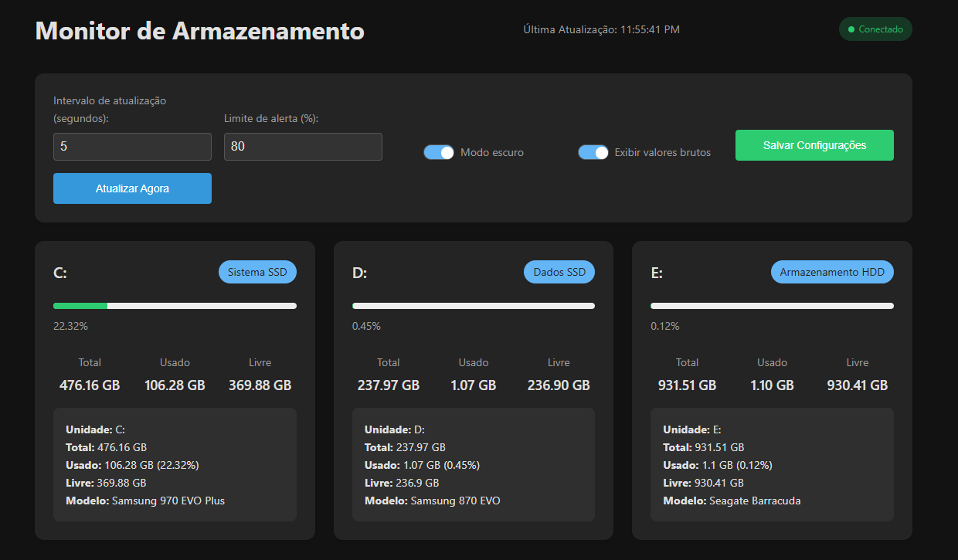The image size is (958, 560).
Task: Open the Armazenamento HDD badge on drive E:
Action: 832,271
